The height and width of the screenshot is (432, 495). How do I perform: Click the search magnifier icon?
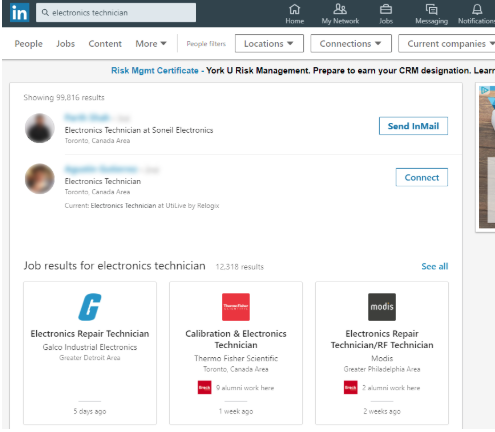(45, 13)
